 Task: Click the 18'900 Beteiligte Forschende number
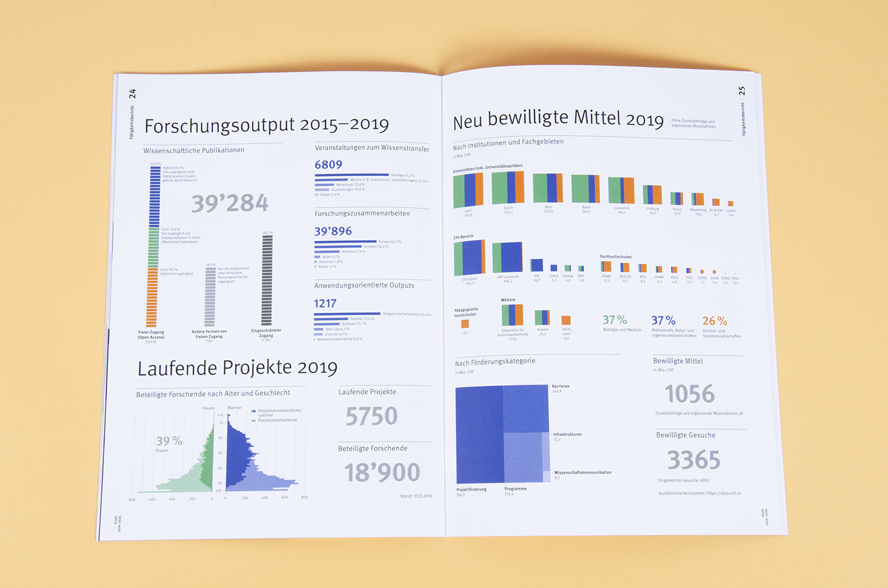[382, 472]
